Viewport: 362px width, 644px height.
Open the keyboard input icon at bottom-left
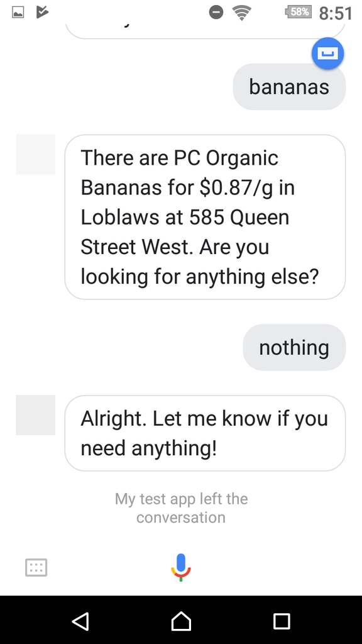(x=36, y=568)
